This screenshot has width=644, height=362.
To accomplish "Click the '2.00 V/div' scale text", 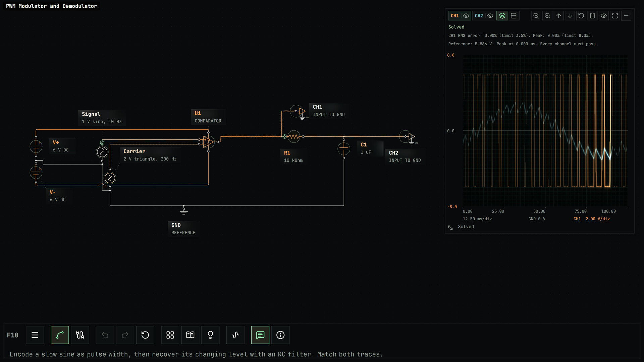I will 598,219.
